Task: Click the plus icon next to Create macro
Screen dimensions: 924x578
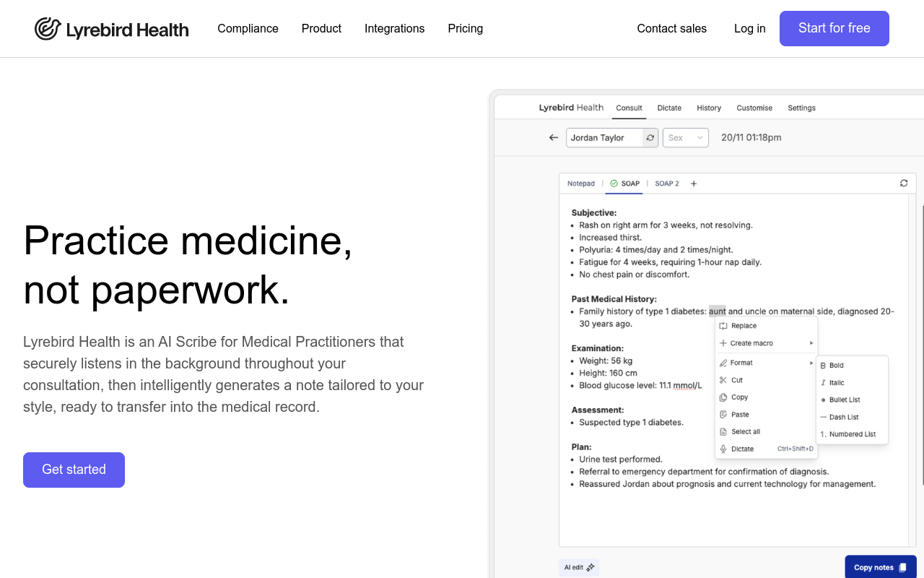Action: click(x=723, y=343)
